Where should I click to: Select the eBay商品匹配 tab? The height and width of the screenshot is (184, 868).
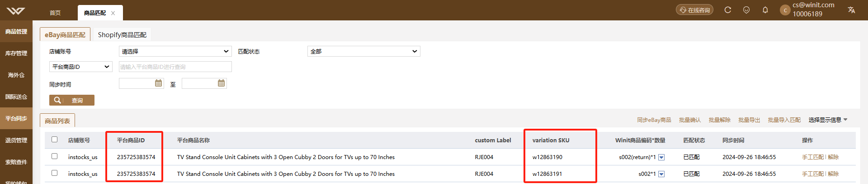[x=65, y=34]
